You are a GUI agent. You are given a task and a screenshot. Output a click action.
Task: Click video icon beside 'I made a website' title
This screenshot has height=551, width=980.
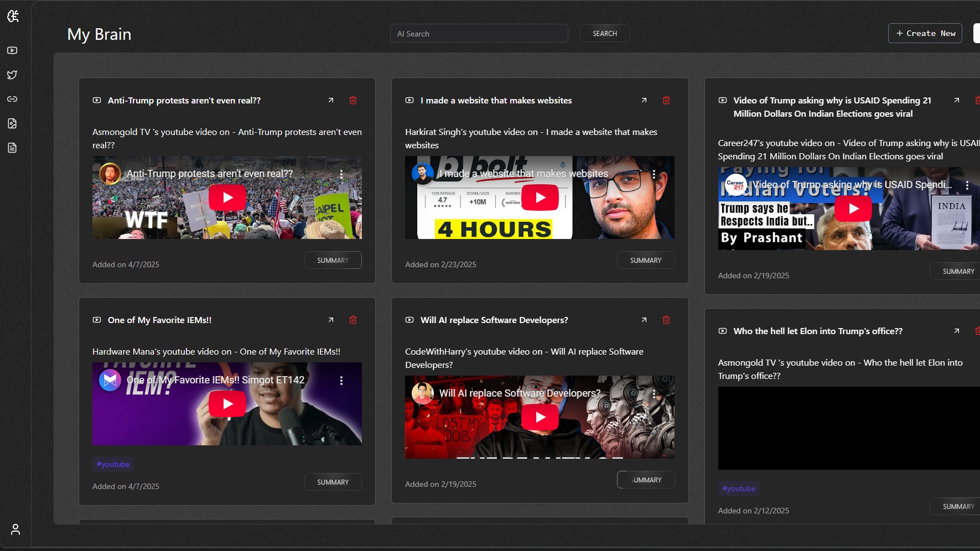coord(409,100)
